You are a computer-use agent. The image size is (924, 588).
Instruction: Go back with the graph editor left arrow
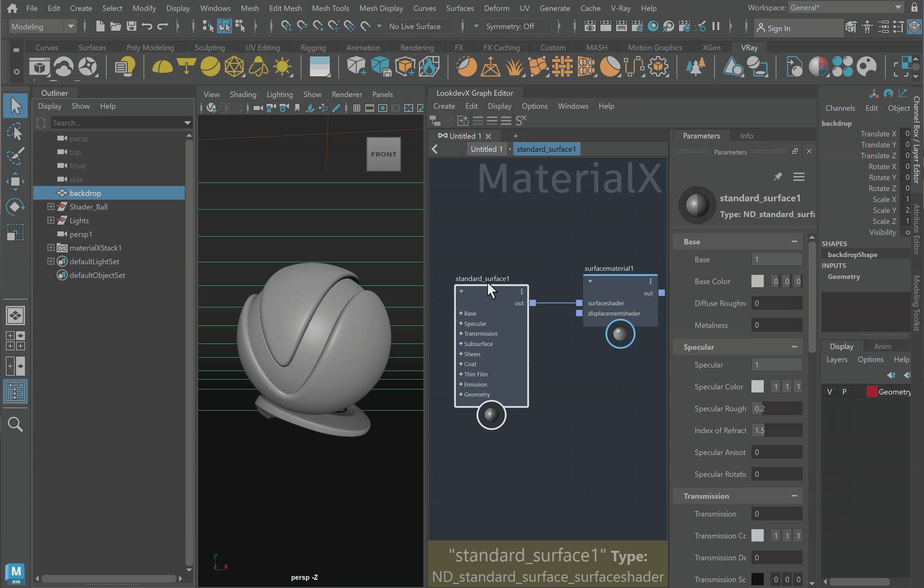[435, 149]
